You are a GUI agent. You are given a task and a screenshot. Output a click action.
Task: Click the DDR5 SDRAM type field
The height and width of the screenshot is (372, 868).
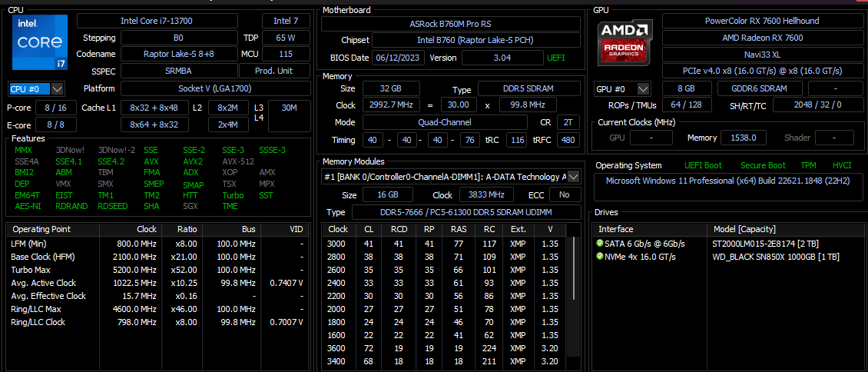click(530, 88)
